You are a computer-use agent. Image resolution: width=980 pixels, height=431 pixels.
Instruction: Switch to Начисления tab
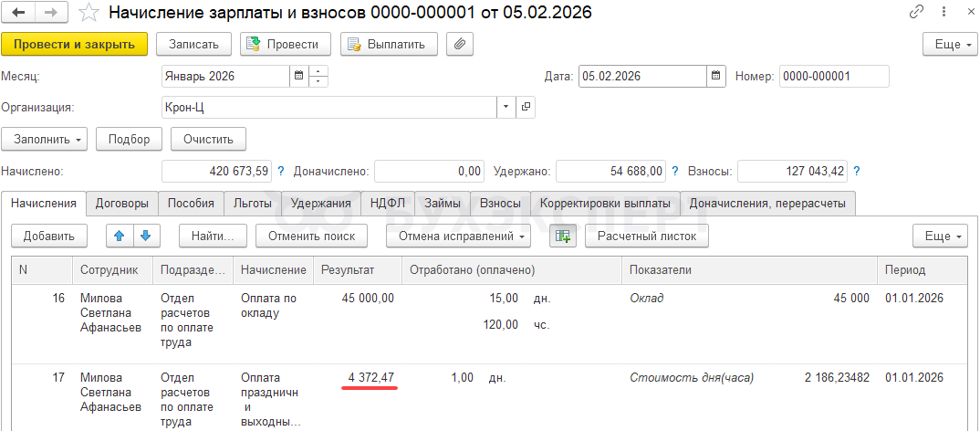point(44,204)
